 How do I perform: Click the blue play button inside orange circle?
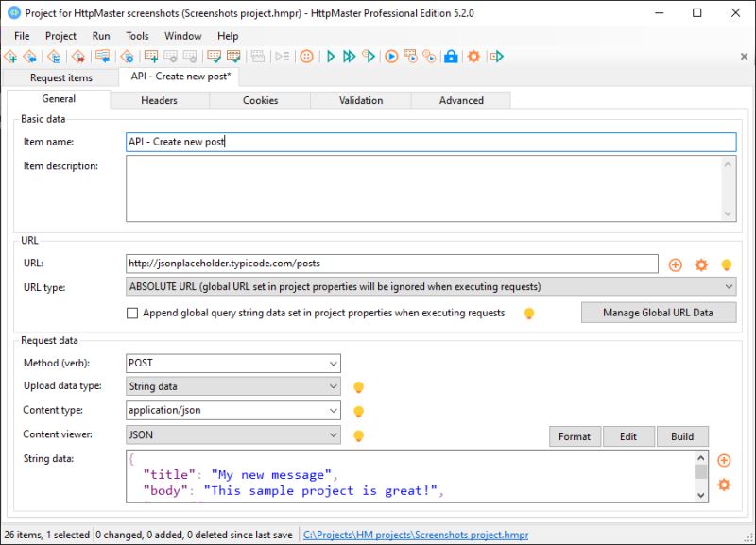(391, 57)
